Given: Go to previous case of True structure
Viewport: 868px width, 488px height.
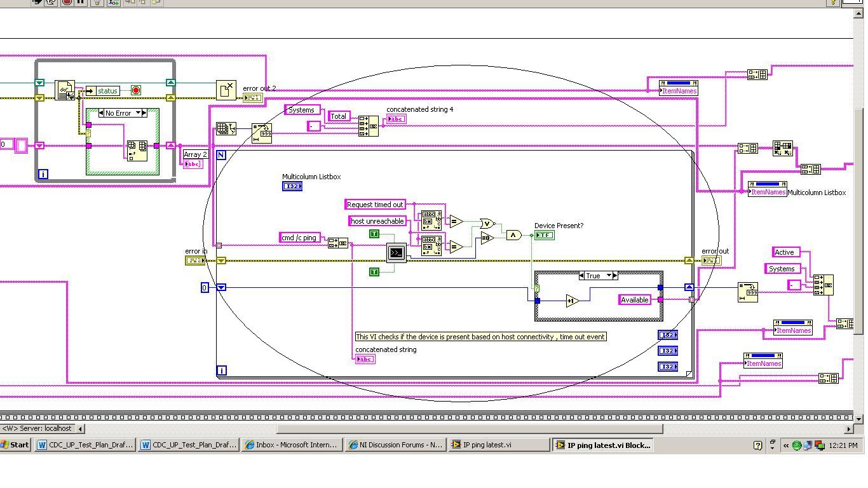Looking at the screenshot, I should 582,276.
